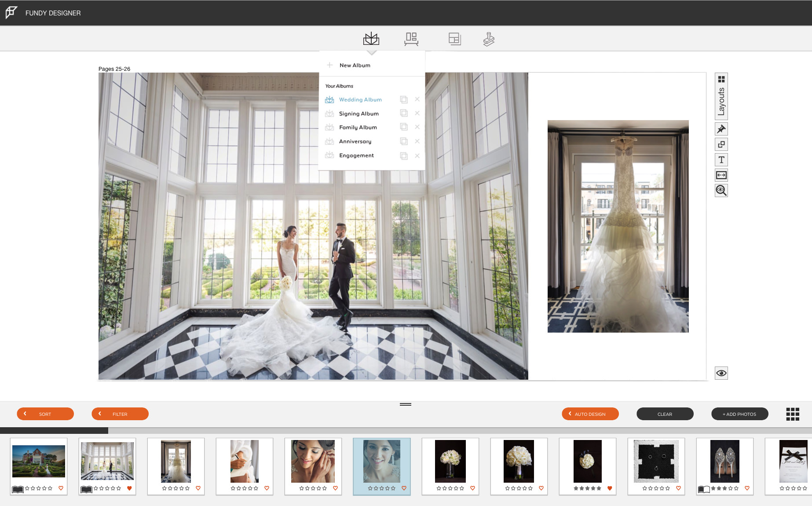The height and width of the screenshot is (506, 812).
Task: Toggle heart favorite on the chateau thumbnail
Action: click(61, 488)
